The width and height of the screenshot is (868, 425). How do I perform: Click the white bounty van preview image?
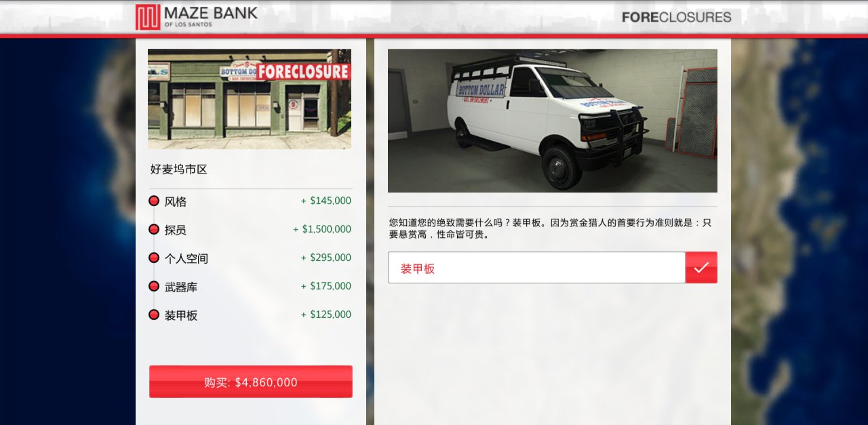tap(553, 121)
